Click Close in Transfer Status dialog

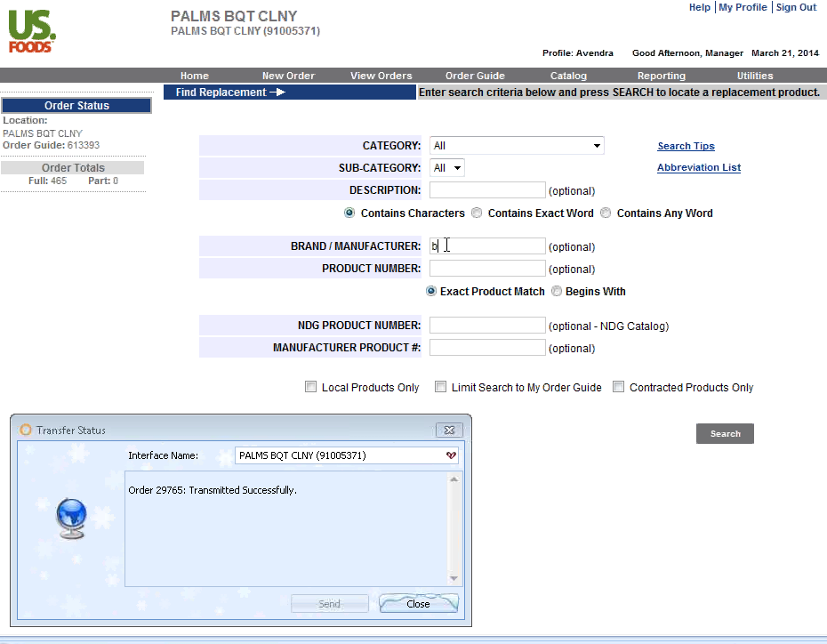point(419,603)
